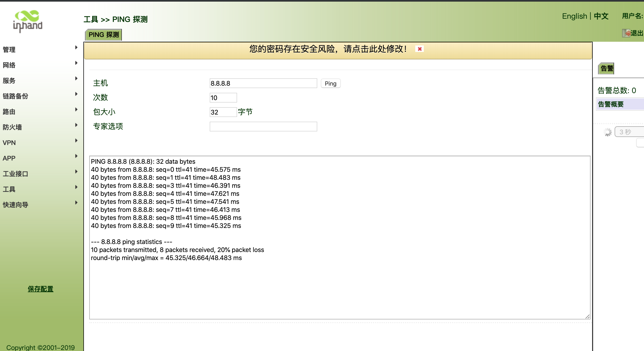Open the 3 秒 refresh interval dropdown
This screenshot has width=644, height=351.
pyautogui.click(x=629, y=132)
